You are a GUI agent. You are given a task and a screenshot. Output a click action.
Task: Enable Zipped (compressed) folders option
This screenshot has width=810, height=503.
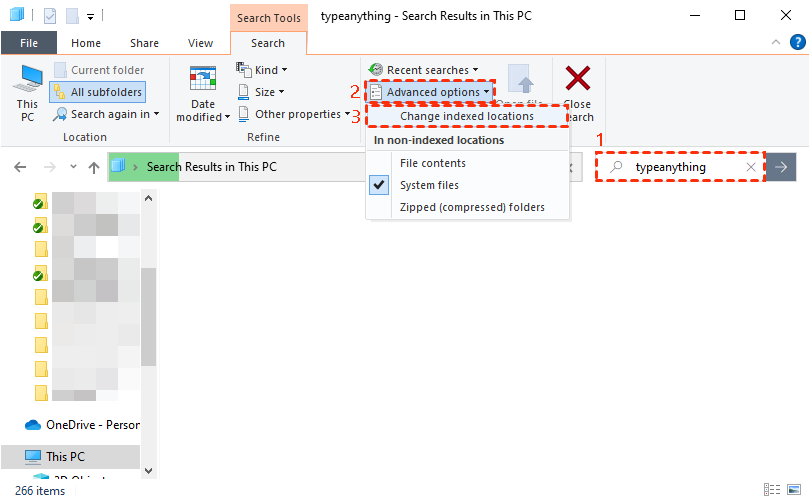(472, 207)
